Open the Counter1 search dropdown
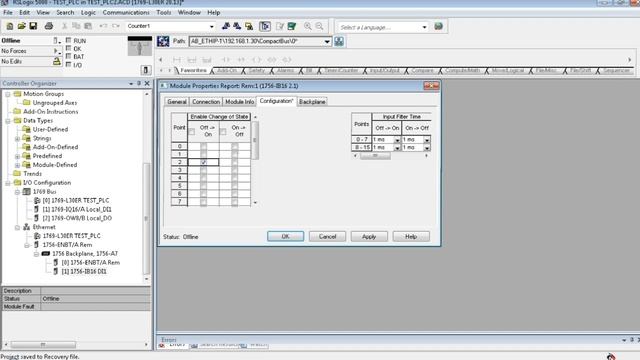Image resolution: width=640 pixels, height=360 pixels. (x=211, y=27)
